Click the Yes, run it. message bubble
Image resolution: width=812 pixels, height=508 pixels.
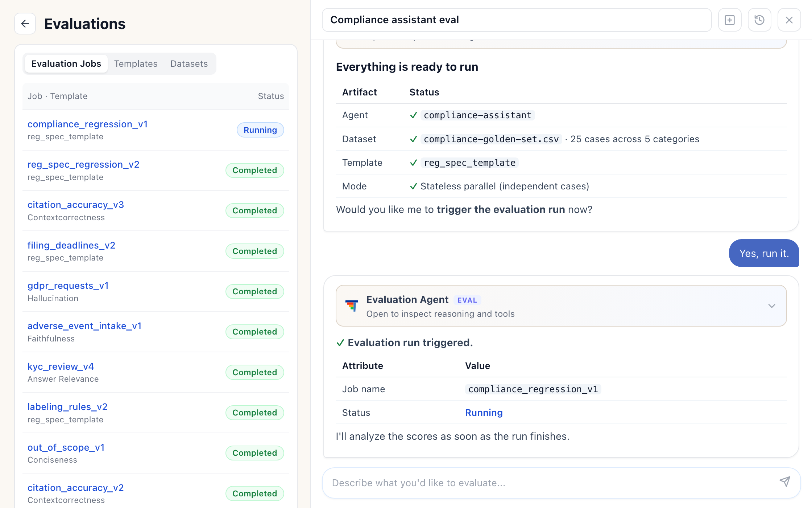764,253
